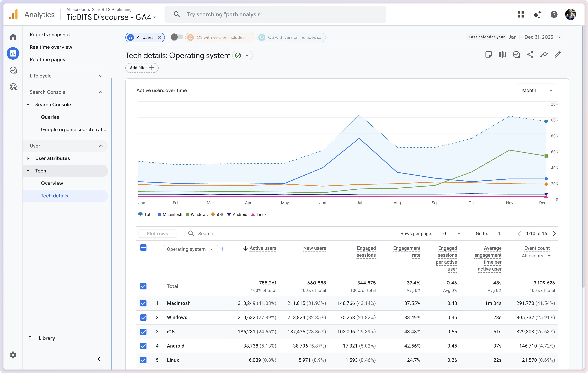Viewport: 588px width, 373px height.
Task: Switch to the Queries report
Action: pyautogui.click(x=50, y=117)
